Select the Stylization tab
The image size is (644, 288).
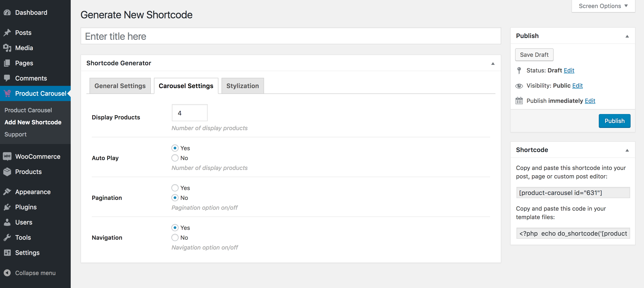coord(242,86)
